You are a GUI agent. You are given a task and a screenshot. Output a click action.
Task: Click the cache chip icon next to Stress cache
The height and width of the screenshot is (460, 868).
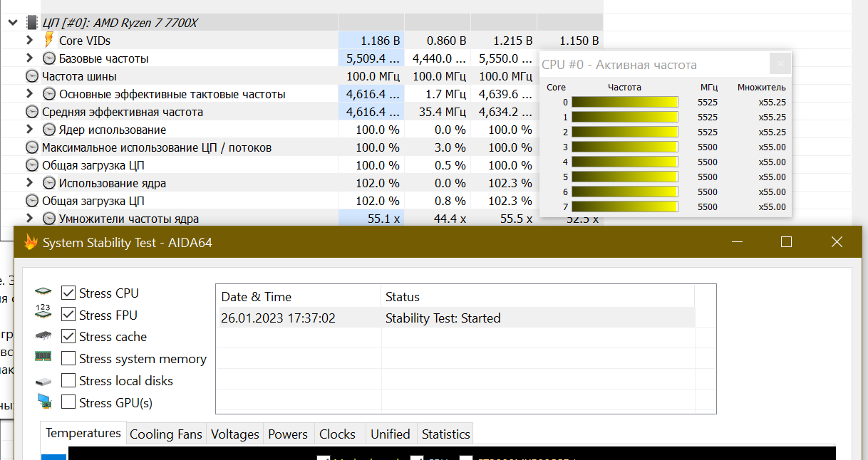pos(43,336)
